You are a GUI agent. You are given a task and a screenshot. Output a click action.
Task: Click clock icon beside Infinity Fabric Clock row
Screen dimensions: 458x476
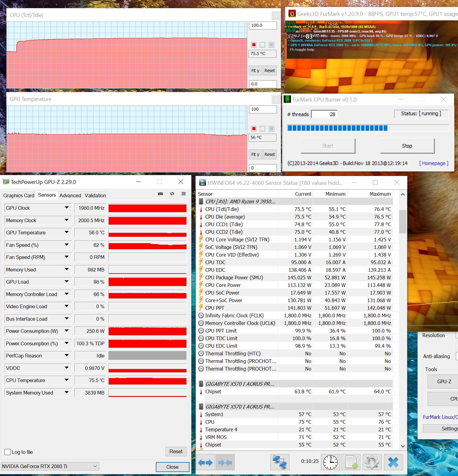click(201, 316)
